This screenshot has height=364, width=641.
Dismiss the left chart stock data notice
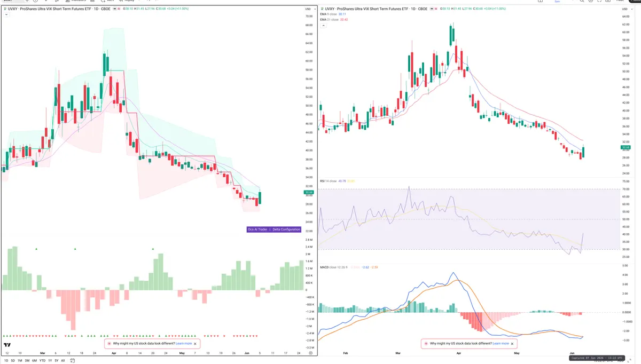pos(196,344)
